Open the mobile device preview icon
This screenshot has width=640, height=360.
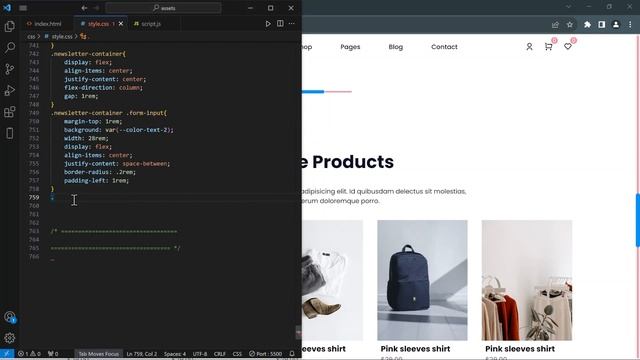[x=9, y=133]
